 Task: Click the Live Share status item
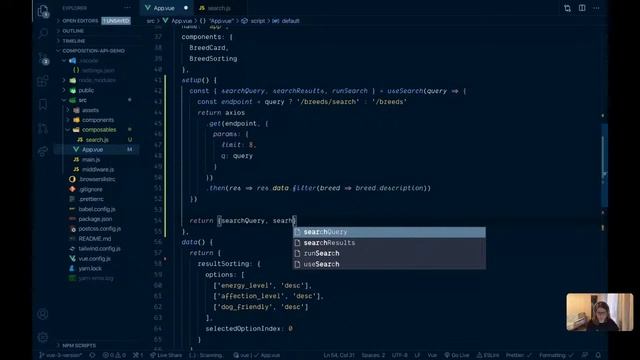166,355
